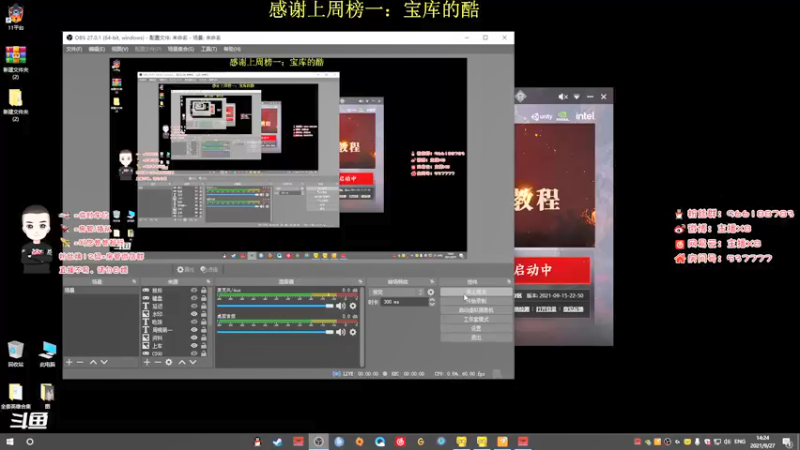Open 桌面音频 audio settings gear
The image size is (800, 450).
click(x=353, y=332)
